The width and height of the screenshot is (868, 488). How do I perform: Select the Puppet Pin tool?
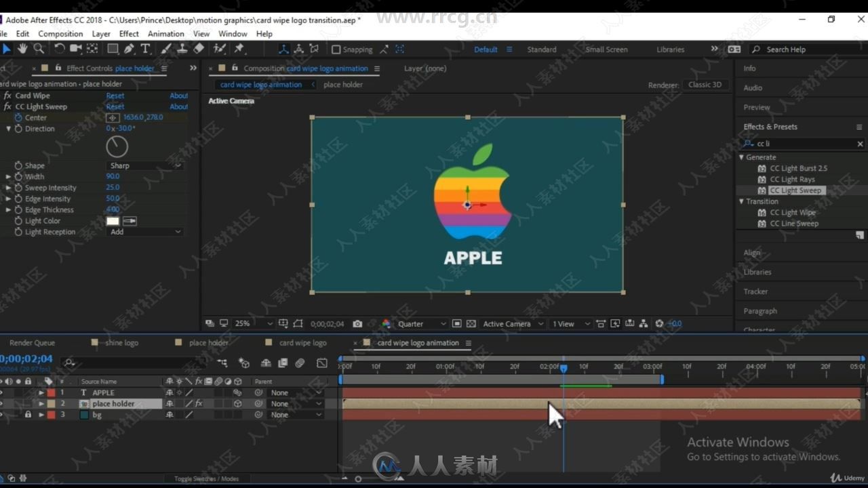(x=239, y=49)
